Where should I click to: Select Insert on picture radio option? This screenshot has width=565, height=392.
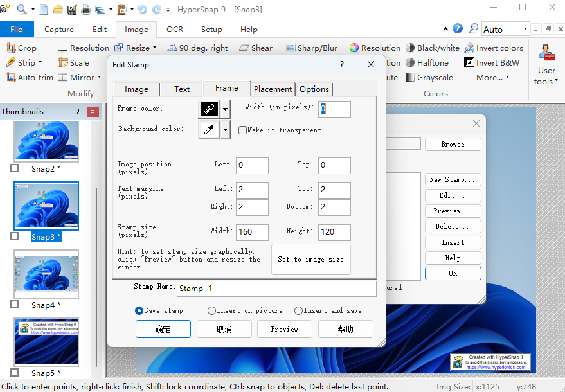tap(212, 310)
